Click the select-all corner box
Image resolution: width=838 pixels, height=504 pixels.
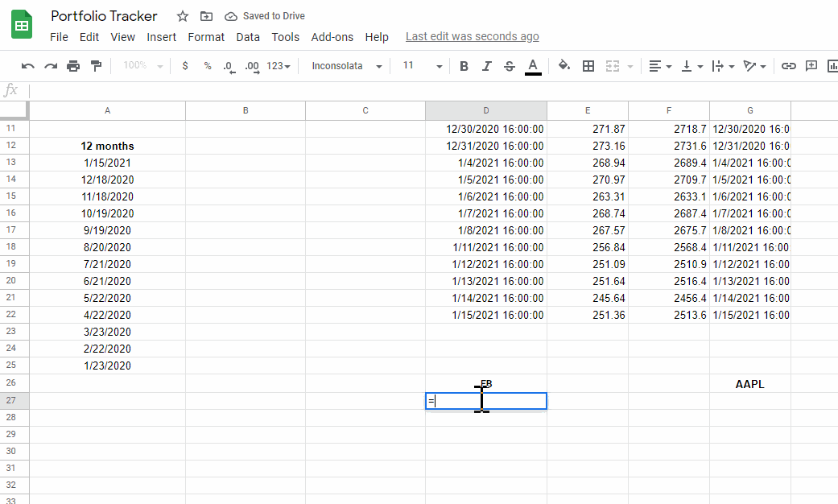click(x=14, y=110)
